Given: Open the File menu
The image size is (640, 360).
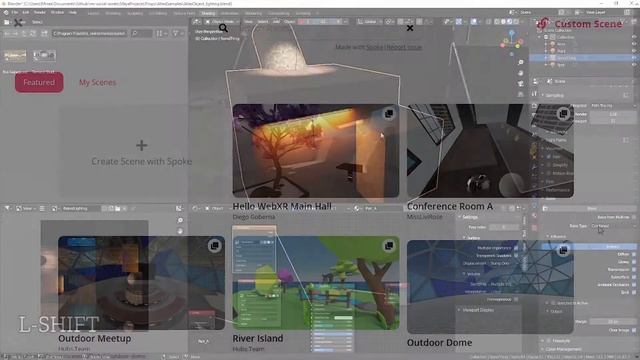Looking at the screenshot, I should [15, 13].
